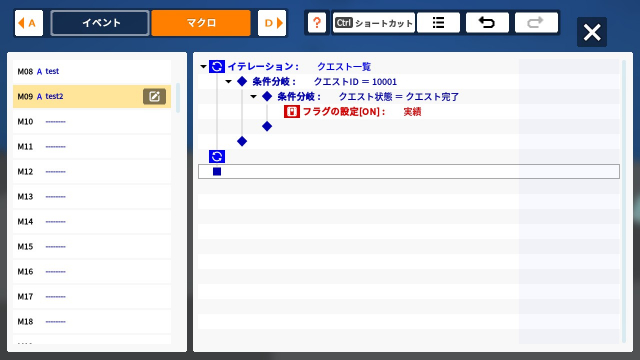This screenshot has height=360, width=640.
Task: Select empty macro slot M12
Action: pyautogui.click(x=92, y=171)
